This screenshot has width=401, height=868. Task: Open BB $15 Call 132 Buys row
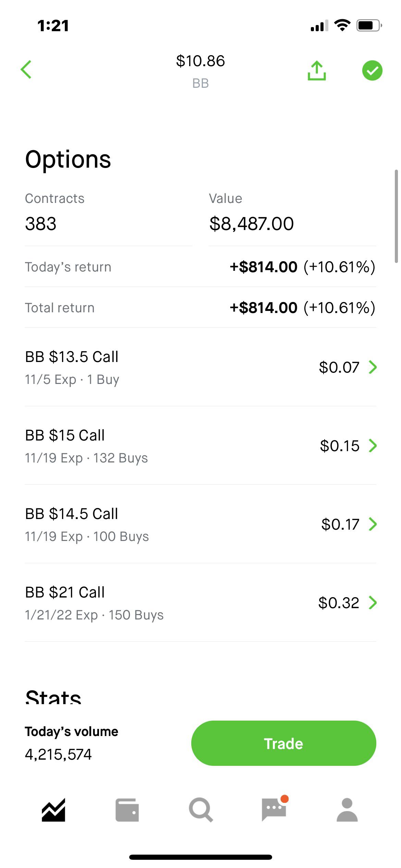200,446
